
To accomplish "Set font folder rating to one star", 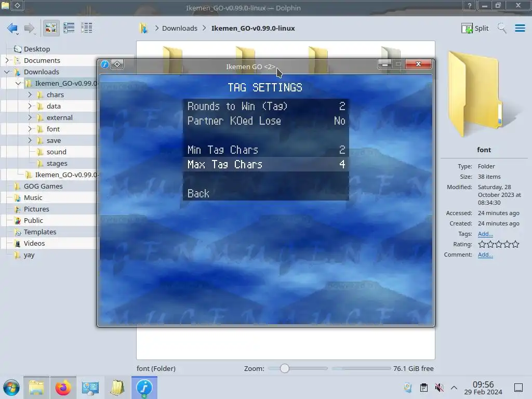I will pos(482,244).
